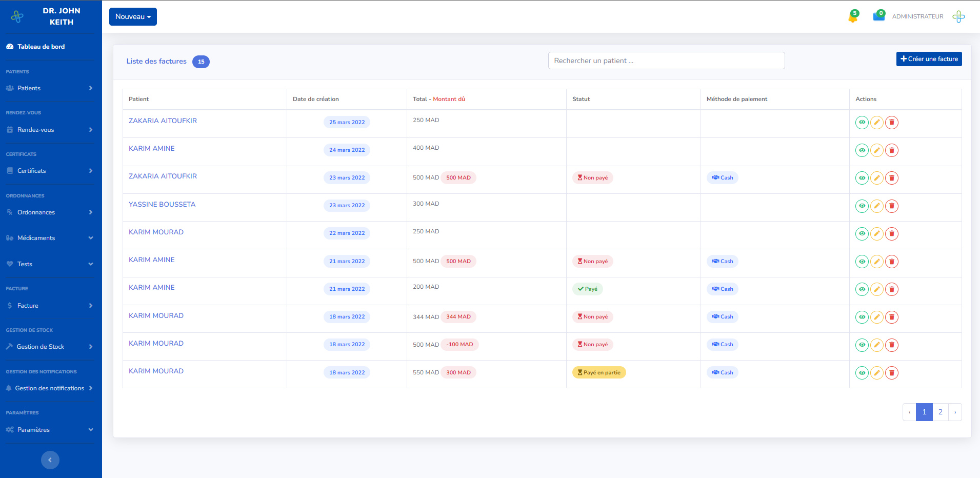
Task: Click Créer une facture button
Action: coord(929,59)
